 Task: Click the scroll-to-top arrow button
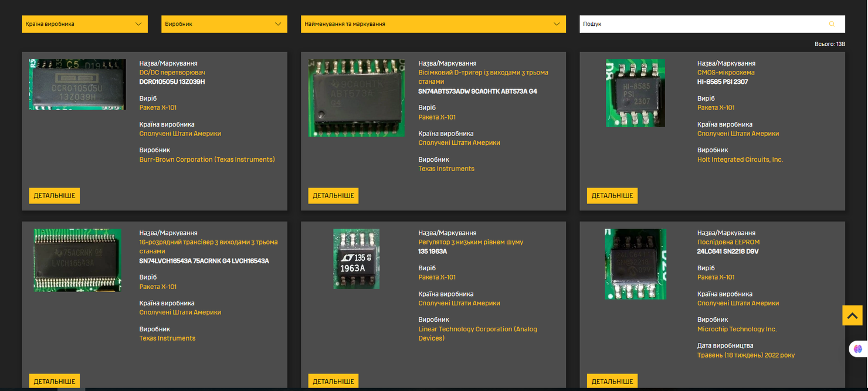coord(852,315)
